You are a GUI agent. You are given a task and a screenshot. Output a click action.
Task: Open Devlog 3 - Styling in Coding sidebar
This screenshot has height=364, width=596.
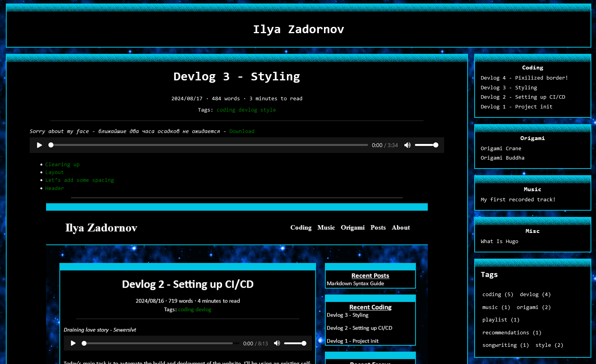509,88
